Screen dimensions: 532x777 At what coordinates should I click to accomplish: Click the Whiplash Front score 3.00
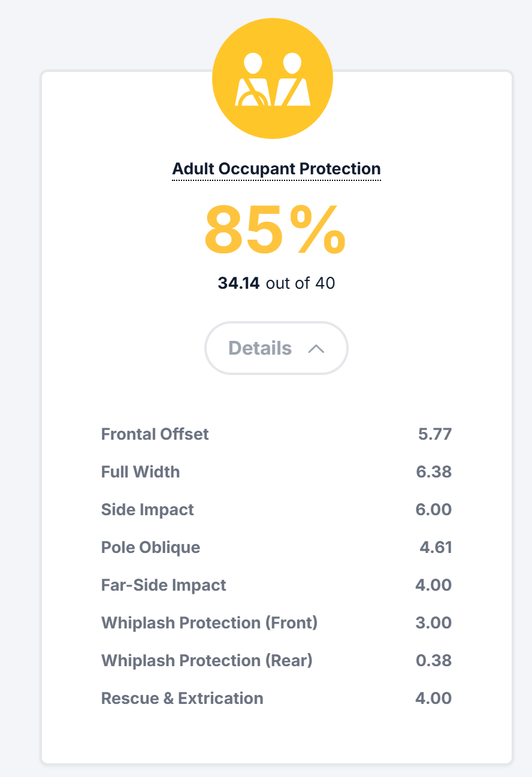pyautogui.click(x=434, y=622)
